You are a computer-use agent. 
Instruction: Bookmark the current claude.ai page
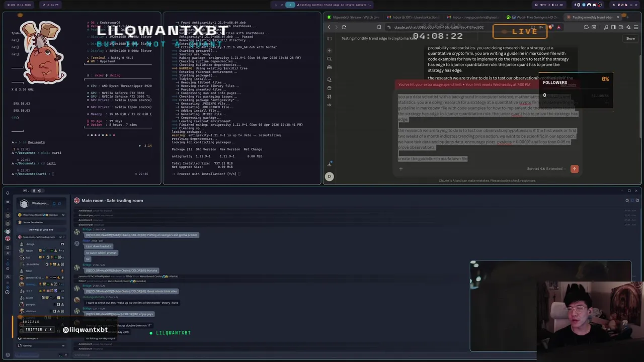pyautogui.click(x=379, y=27)
